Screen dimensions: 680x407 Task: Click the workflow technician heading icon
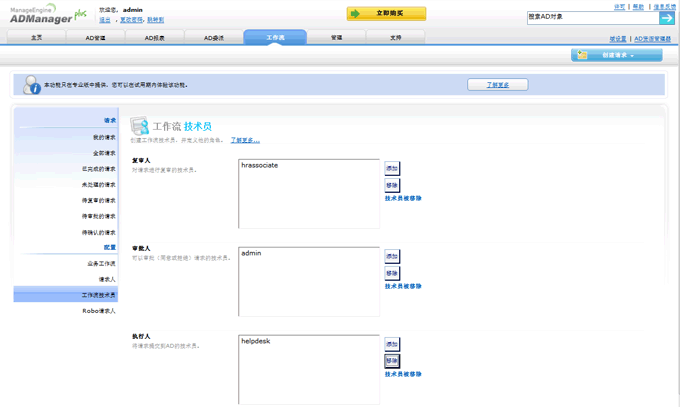click(x=140, y=126)
